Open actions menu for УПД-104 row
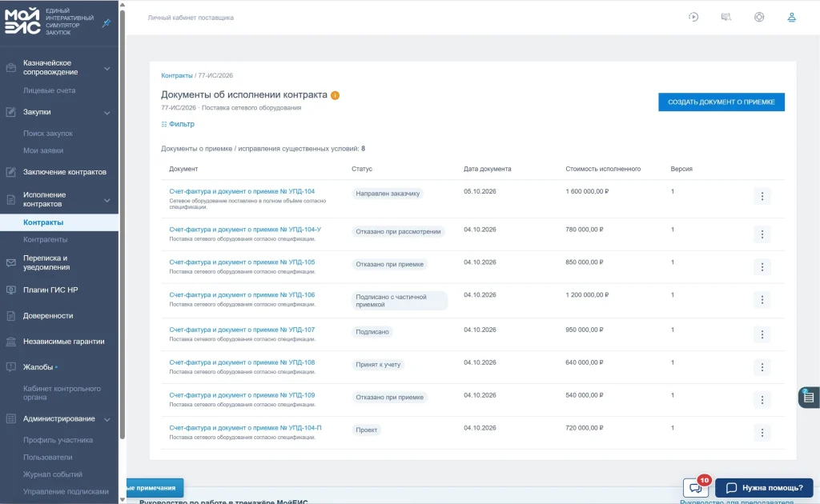This screenshot has width=820, height=504. pyautogui.click(x=762, y=196)
